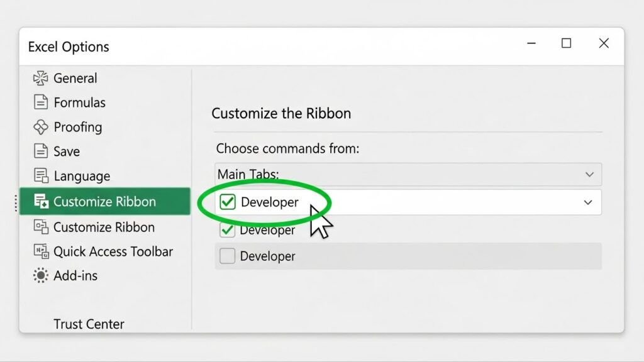This screenshot has width=644, height=362.
Task: Click the Quick Access Toolbar icon
Action: coord(41,251)
